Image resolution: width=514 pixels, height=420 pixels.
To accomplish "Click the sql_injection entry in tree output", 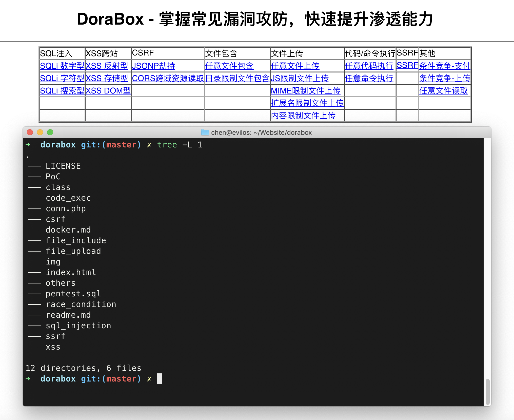I will click(x=78, y=326).
